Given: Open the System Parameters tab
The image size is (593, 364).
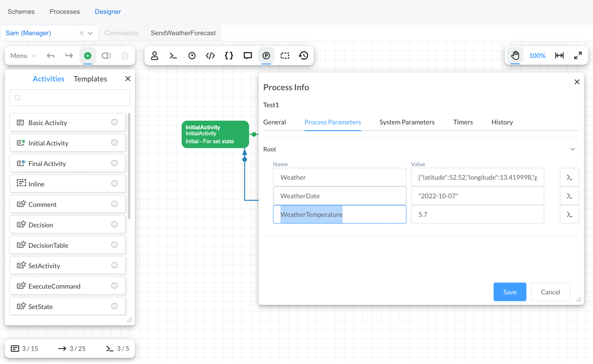Looking at the screenshot, I should pos(407,122).
